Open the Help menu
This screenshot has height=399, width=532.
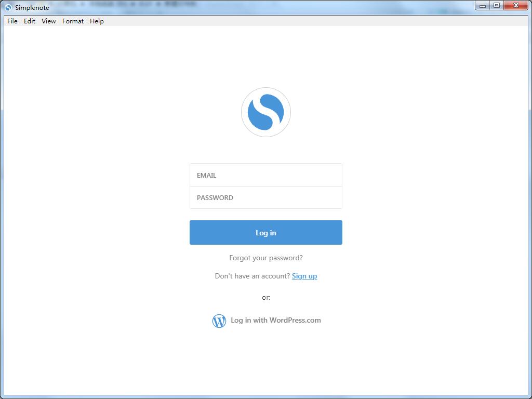click(x=97, y=21)
